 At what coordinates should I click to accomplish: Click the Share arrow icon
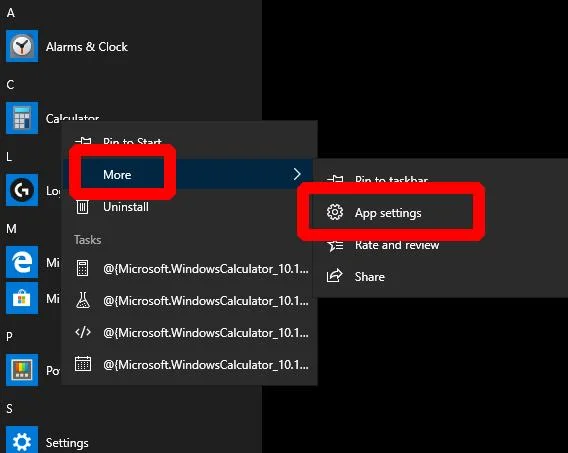(334, 276)
